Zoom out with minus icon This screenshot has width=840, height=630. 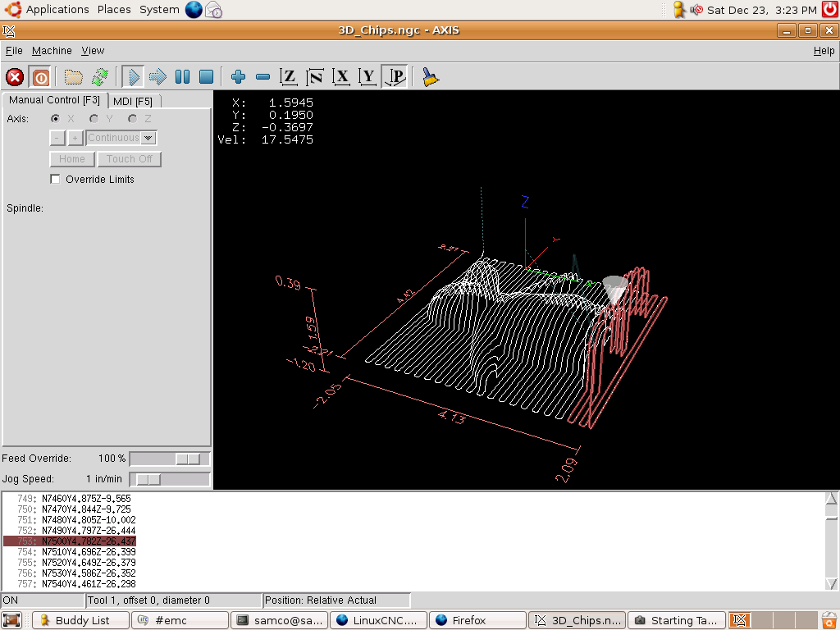coord(262,77)
